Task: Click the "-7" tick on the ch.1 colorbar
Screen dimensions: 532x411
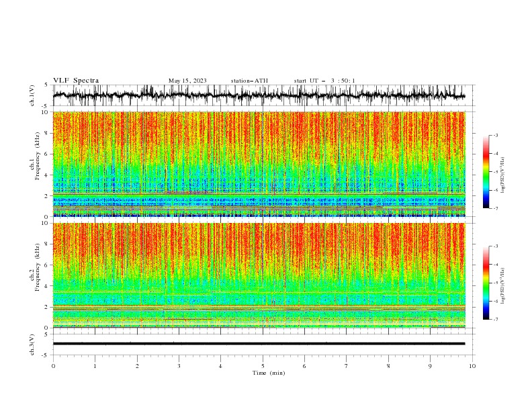Action: click(496, 208)
